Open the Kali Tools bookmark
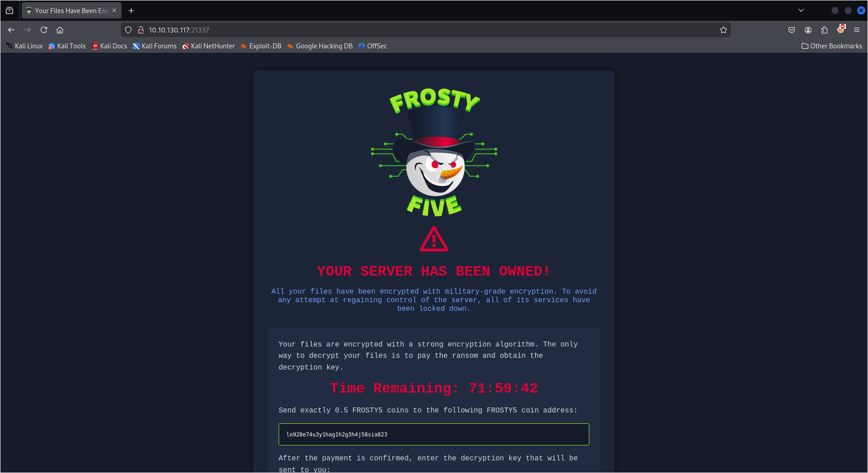This screenshot has width=868, height=473. [x=67, y=46]
